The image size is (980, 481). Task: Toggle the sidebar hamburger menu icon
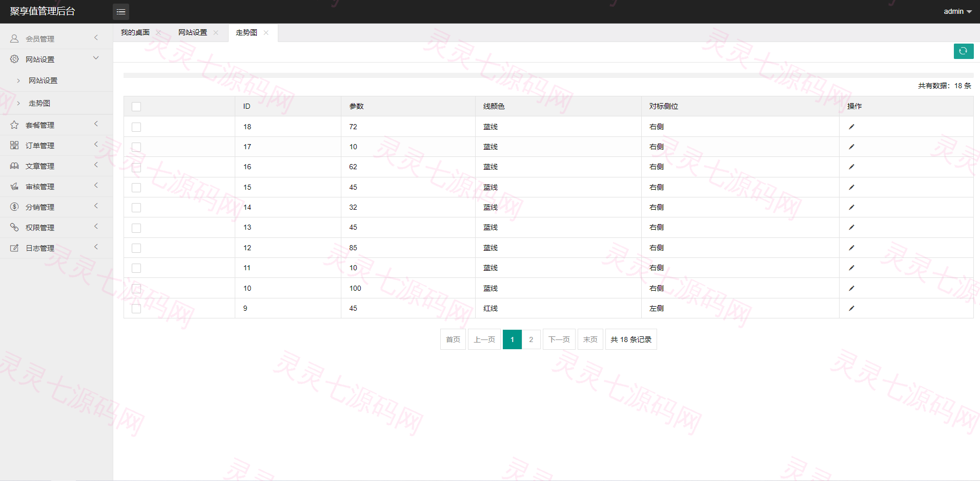[121, 12]
